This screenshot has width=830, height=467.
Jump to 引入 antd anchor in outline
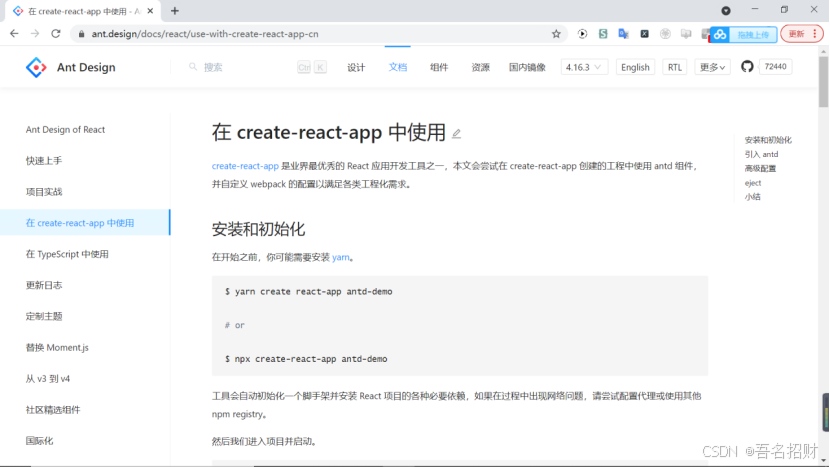[761, 154]
